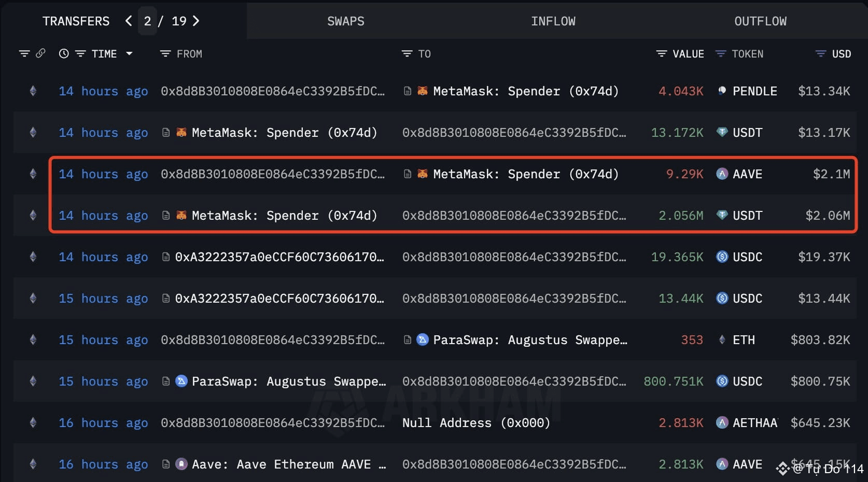This screenshot has height=482, width=868.
Task: Open the INFLOW tab
Action: click(x=553, y=21)
